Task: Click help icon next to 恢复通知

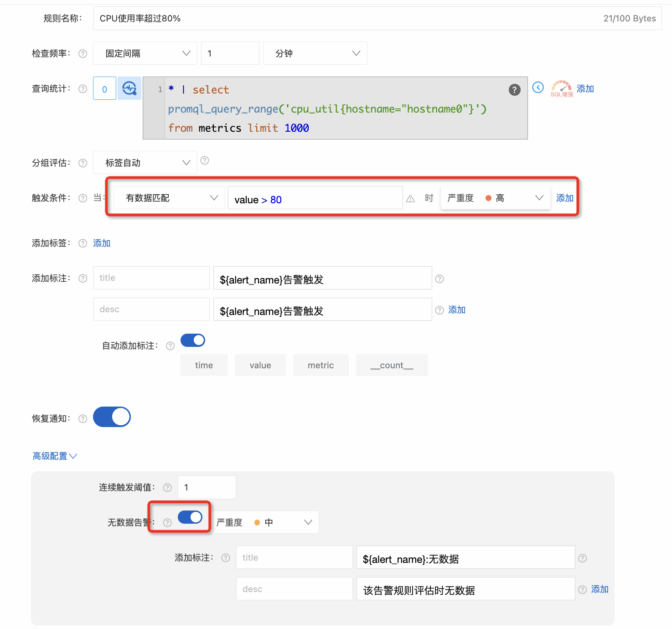Action: pos(83,419)
